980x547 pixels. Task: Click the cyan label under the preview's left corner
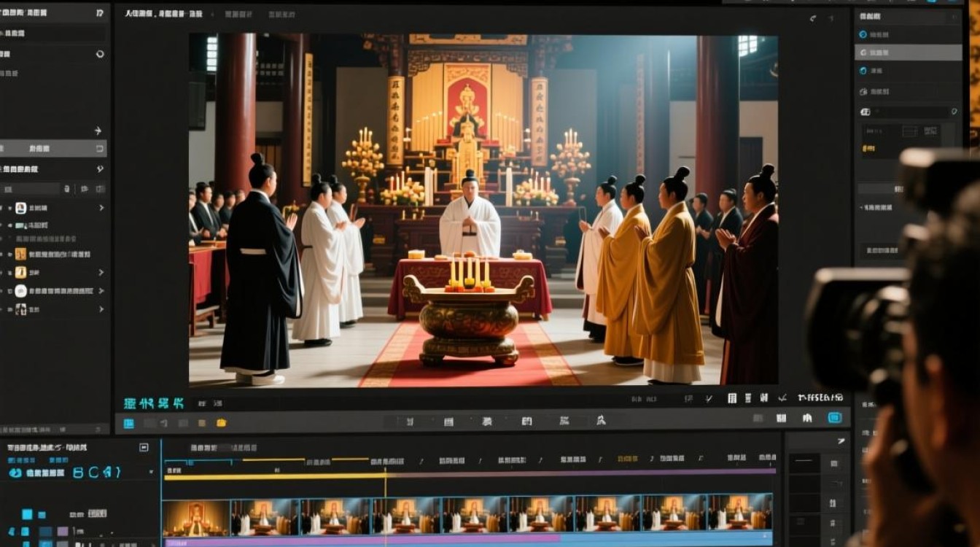(x=153, y=403)
